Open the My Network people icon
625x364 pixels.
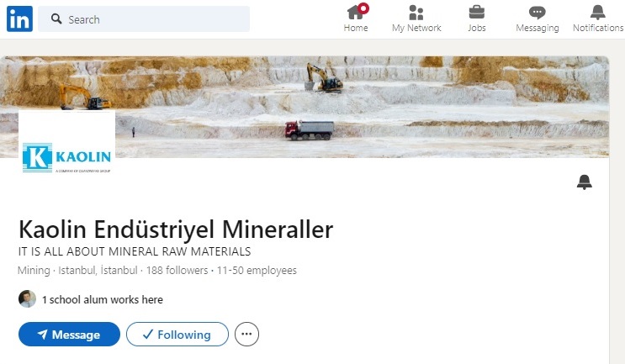tap(416, 13)
